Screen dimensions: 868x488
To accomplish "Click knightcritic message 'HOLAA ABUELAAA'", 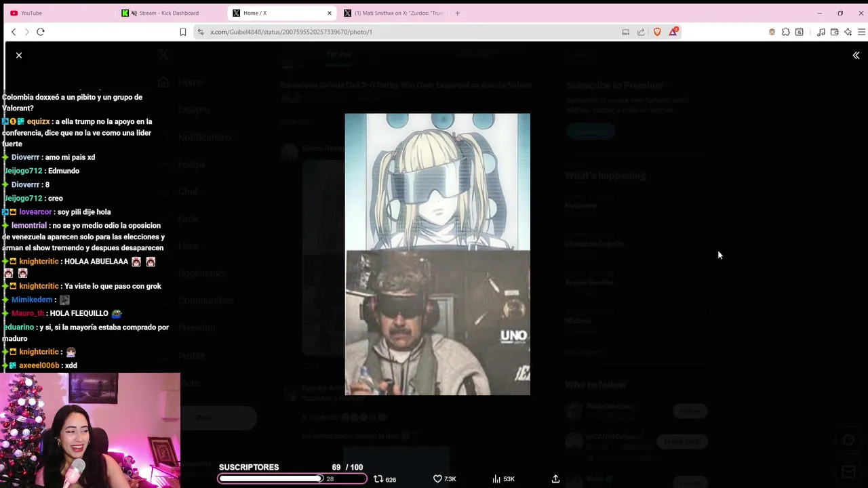I will [96, 262].
